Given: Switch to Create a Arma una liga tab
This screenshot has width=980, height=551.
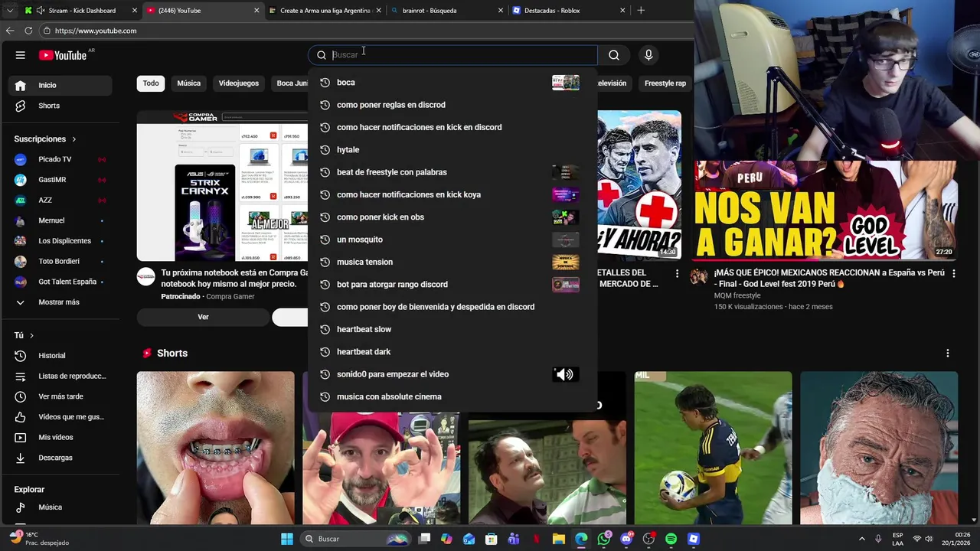Looking at the screenshot, I should point(325,11).
